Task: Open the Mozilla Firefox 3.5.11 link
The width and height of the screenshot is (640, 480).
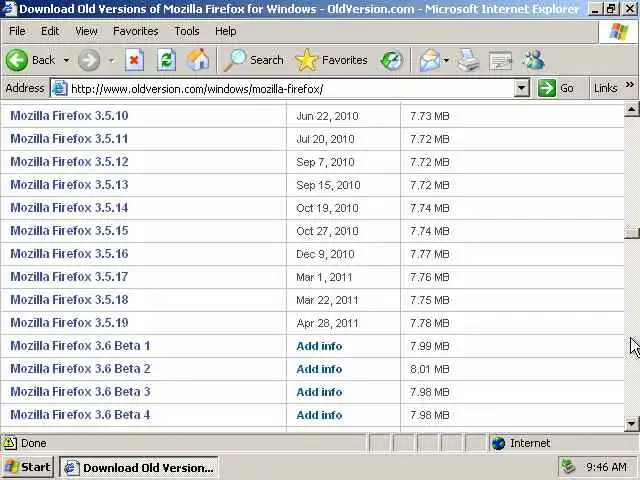Action: [x=69, y=139]
